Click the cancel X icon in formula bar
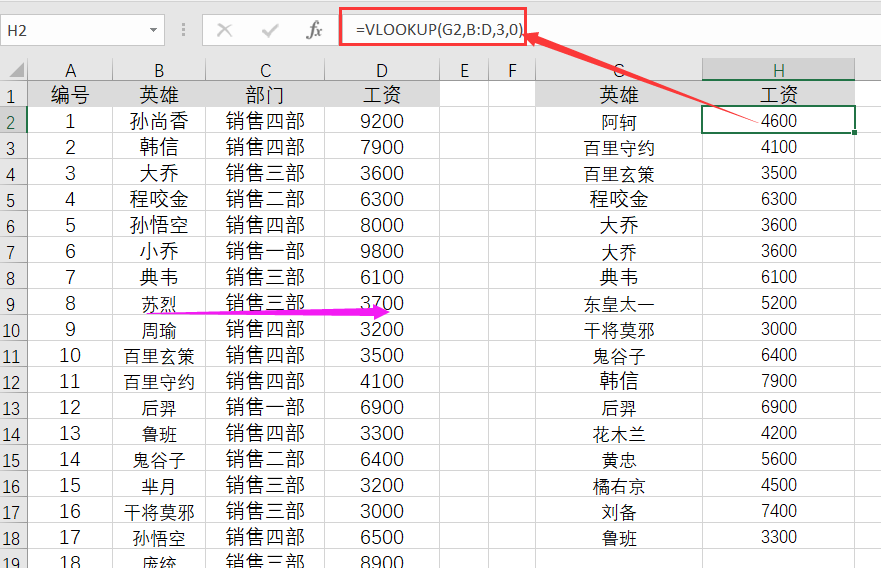Screen dimensions: 881x568 tap(225, 30)
